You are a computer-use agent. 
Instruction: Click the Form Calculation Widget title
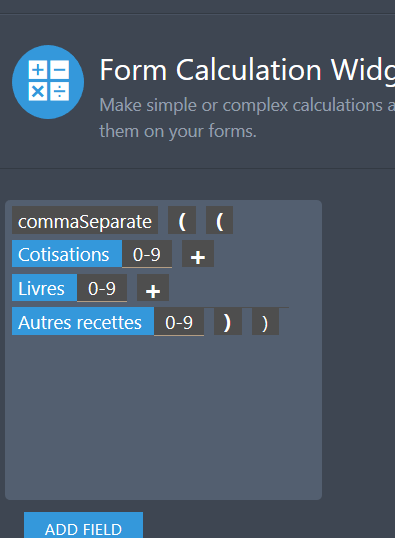247,70
